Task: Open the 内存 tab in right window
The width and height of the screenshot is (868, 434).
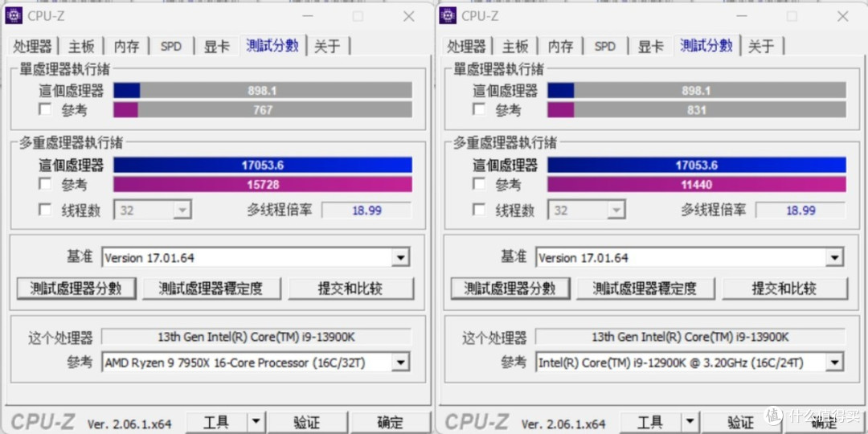Action: click(561, 47)
